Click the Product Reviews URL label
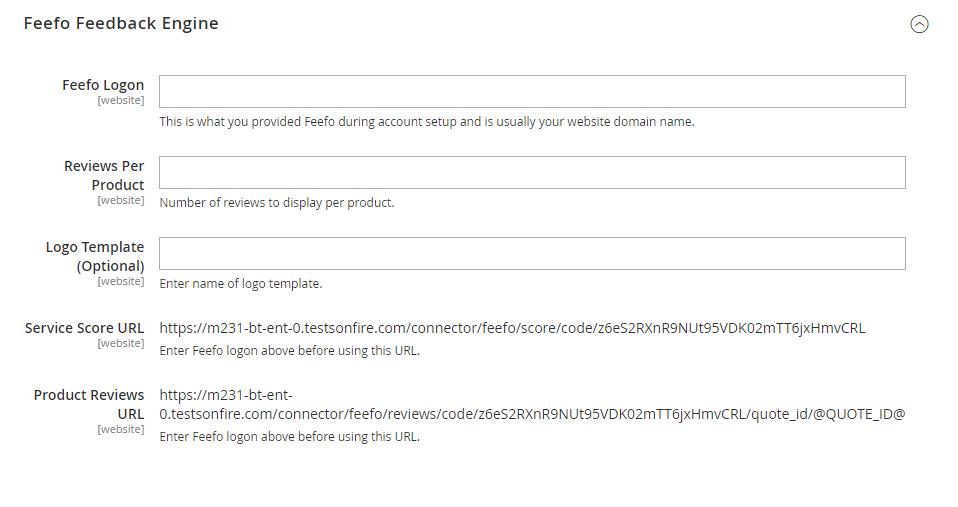Viewport: 958px width, 507px height. [89, 404]
